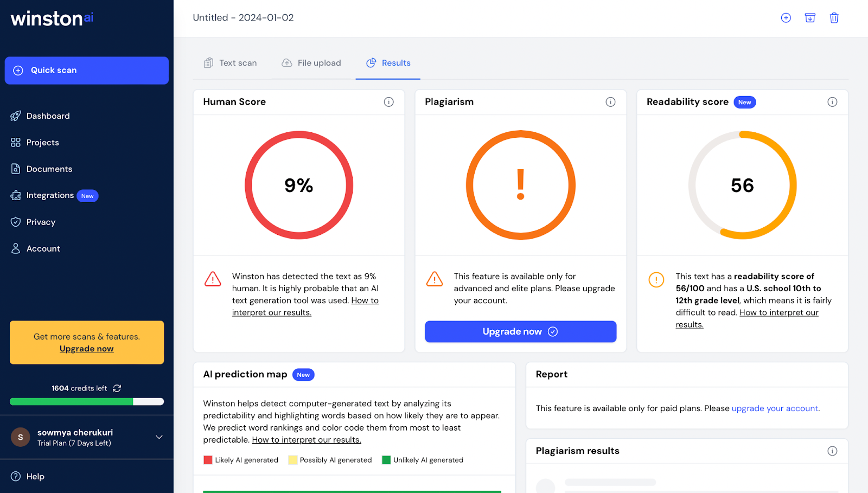This screenshot has height=493, width=868.
Task: Refresh credits with the reload icon
Action: click(117, 388)
